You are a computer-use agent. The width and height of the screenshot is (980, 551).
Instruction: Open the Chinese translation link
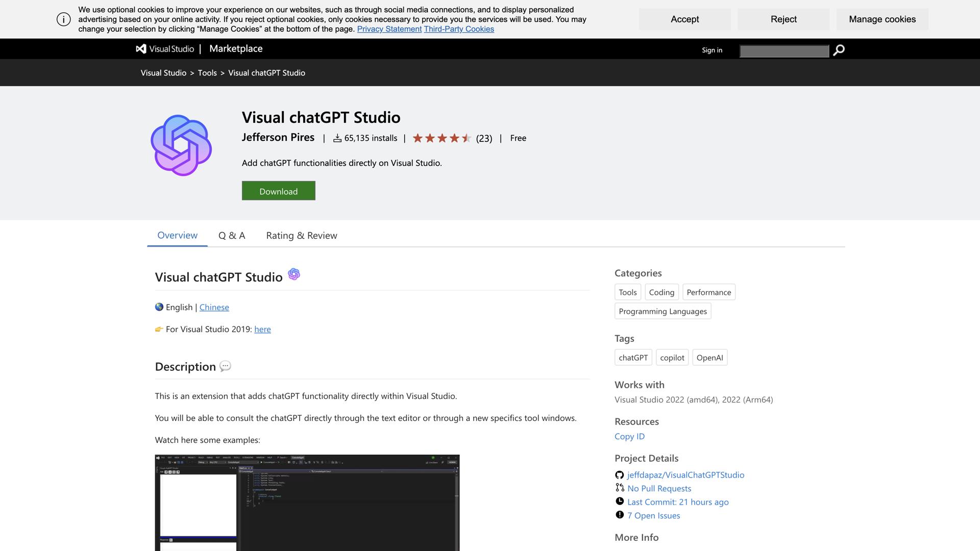214,307
